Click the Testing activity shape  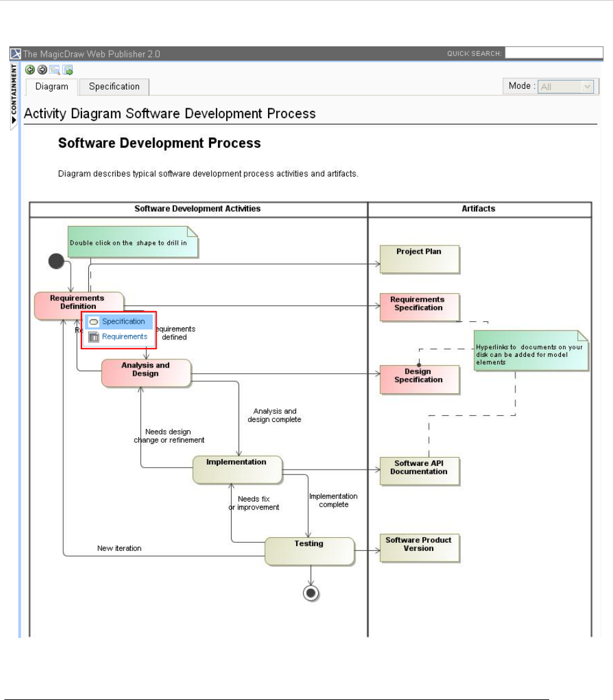point(310,552)
